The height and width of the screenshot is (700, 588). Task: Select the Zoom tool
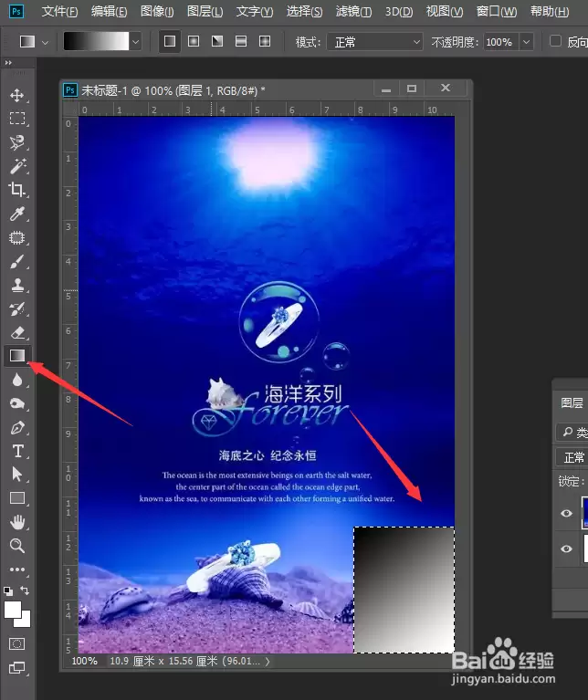(17, 546)
